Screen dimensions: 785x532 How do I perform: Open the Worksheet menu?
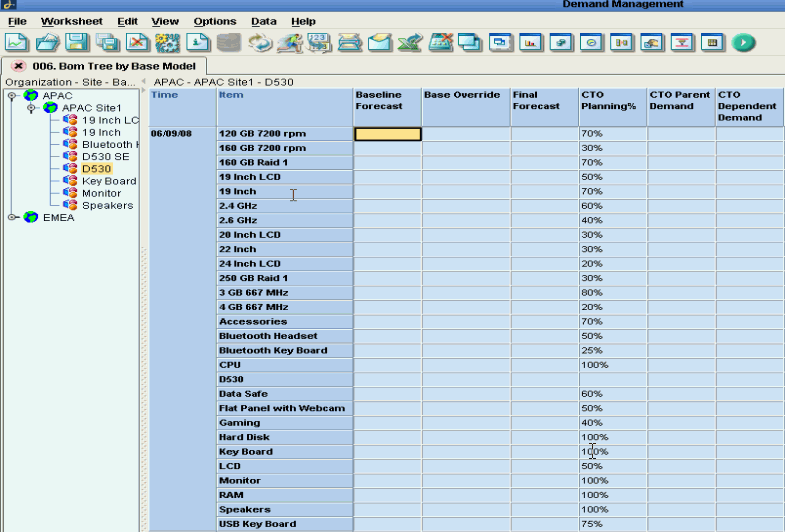(72, 22)
